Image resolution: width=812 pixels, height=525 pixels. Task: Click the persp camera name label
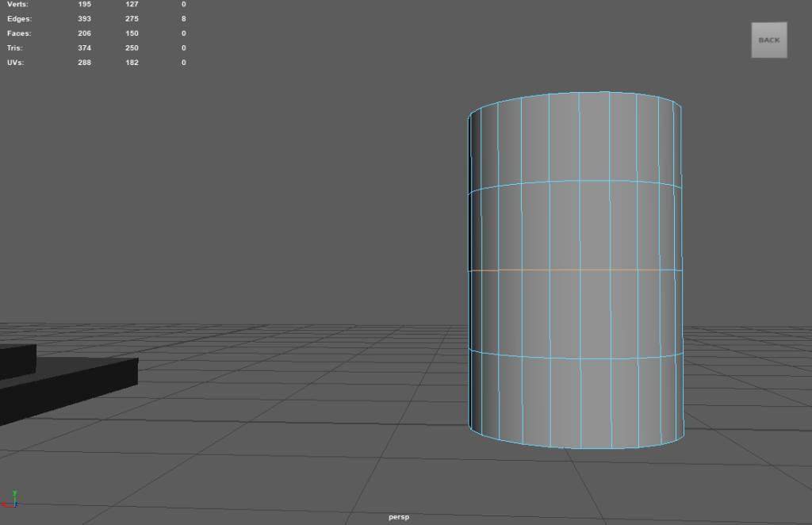[398, 517]
